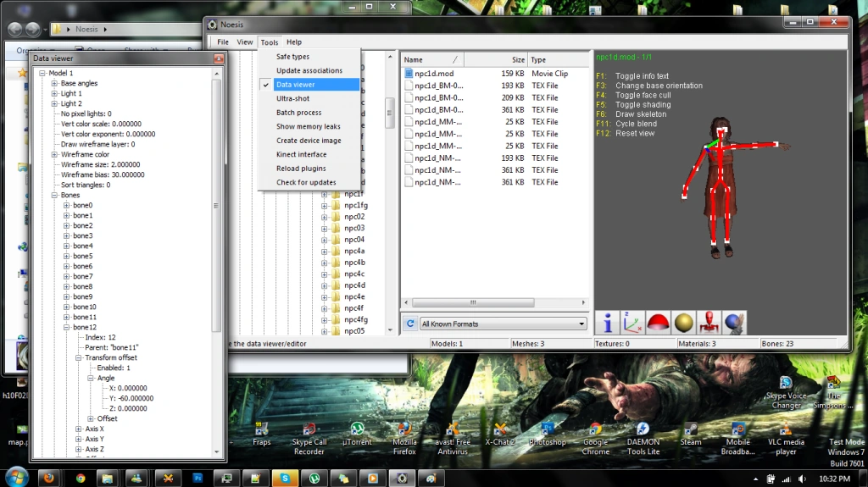The width and height of the screenshot is (868, 487).
Task: Click the Skype taskbar button
Action: tap(285, 479)
